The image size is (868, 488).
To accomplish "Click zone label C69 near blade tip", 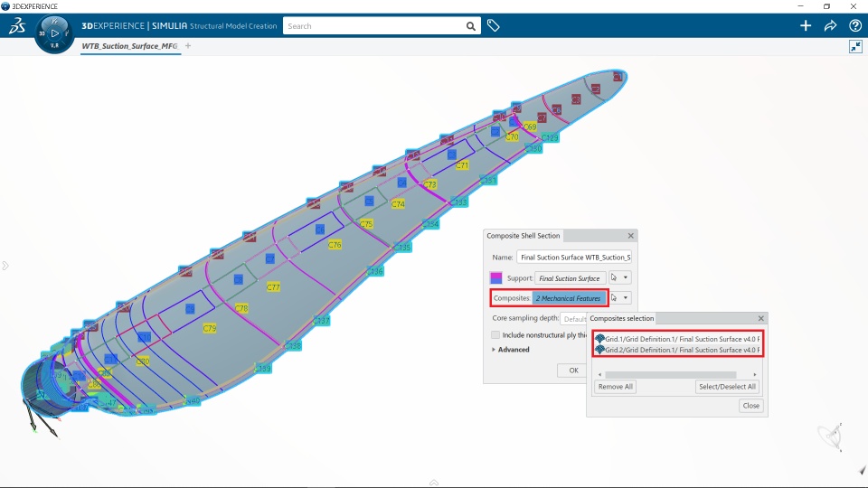I will [x=530, y=127].
